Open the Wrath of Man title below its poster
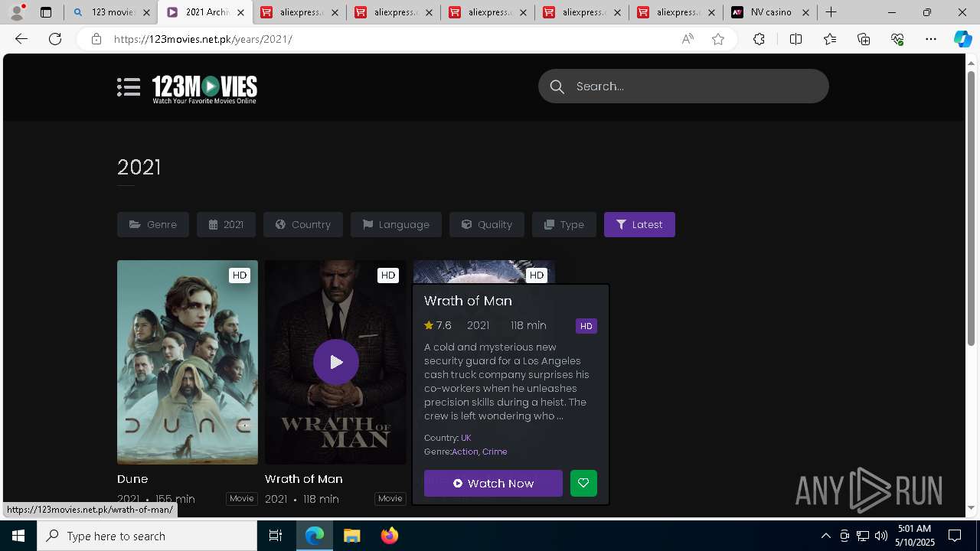The height and width of the screenshot is (551, 980). (x=304, y=479)
